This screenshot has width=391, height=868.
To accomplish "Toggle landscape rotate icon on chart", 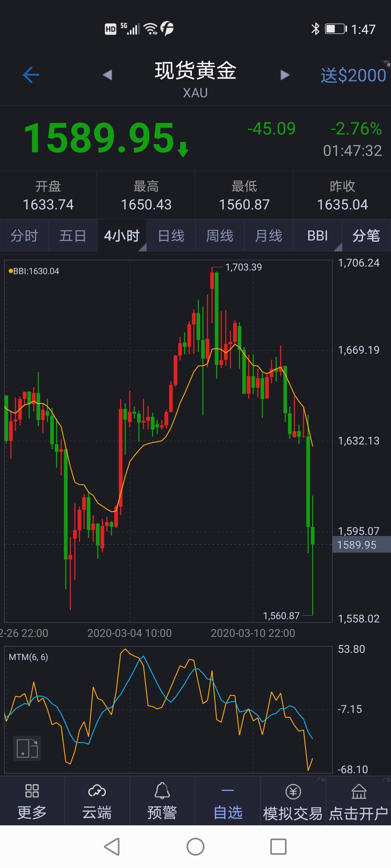I will (27, 748).
